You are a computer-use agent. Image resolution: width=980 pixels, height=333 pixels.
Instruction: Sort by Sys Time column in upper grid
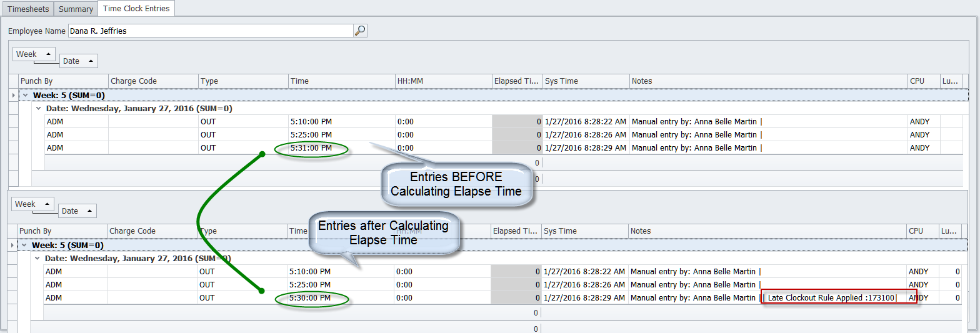(x=585, y=81)
